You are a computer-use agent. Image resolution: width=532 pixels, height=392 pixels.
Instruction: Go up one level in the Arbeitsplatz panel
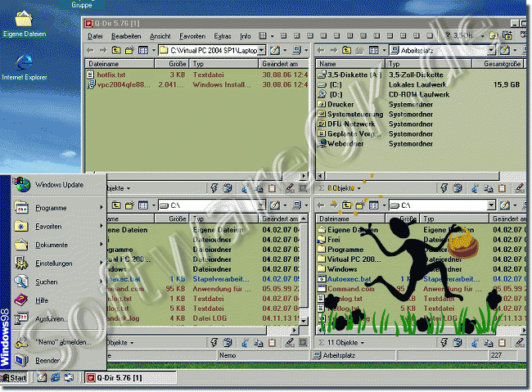[x=346, y=51]
